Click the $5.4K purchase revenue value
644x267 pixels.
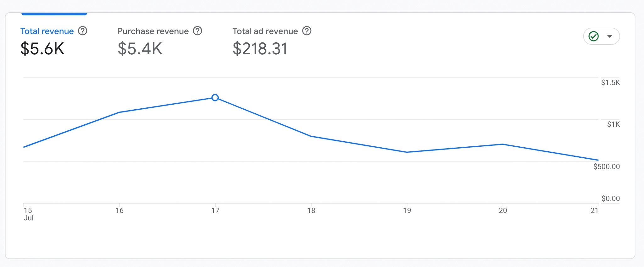[140, 49]
